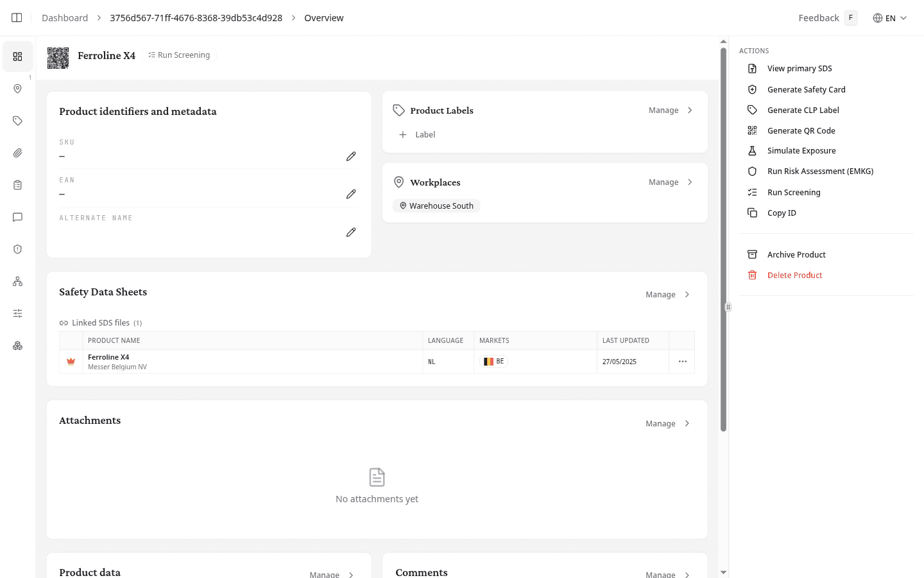Click chevron next to Attachments Manage

pos(687,424)
